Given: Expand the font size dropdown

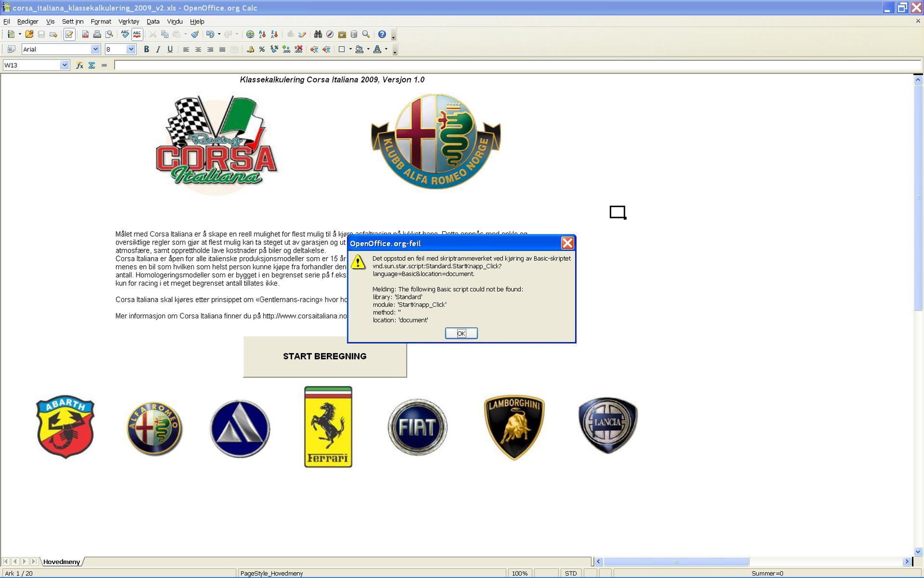Looking at the screenshot, I should tap(131, 50).
